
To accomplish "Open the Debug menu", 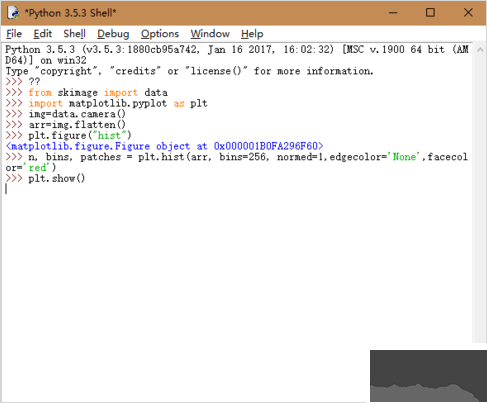I will coord(113,34).
